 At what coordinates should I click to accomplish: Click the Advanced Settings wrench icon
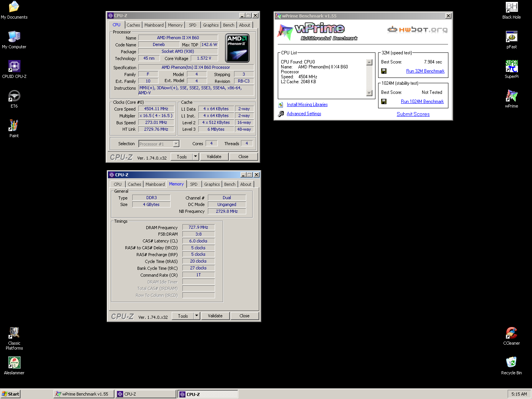pos(280,114)
